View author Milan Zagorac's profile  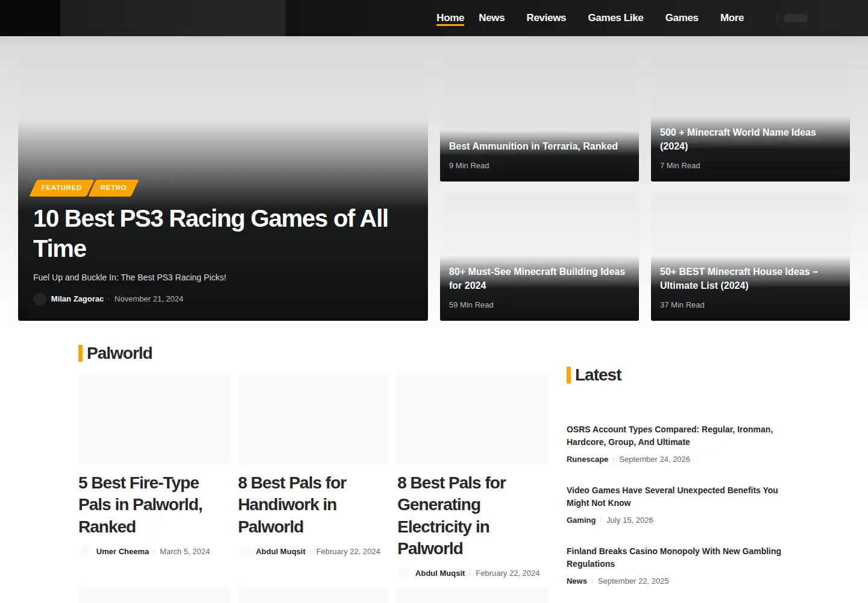tap(77, 299)
